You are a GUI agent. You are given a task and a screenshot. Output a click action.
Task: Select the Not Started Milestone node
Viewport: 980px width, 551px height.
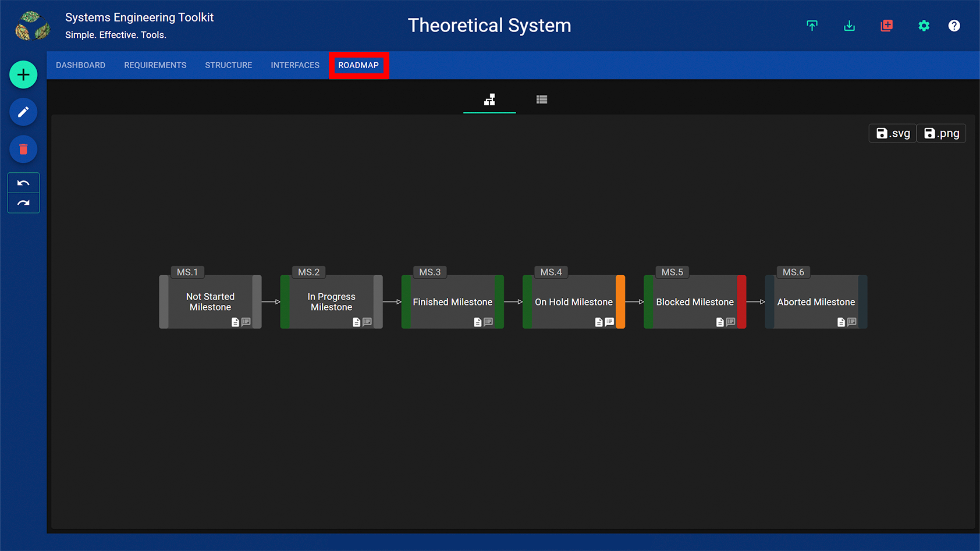coord(210,302)
